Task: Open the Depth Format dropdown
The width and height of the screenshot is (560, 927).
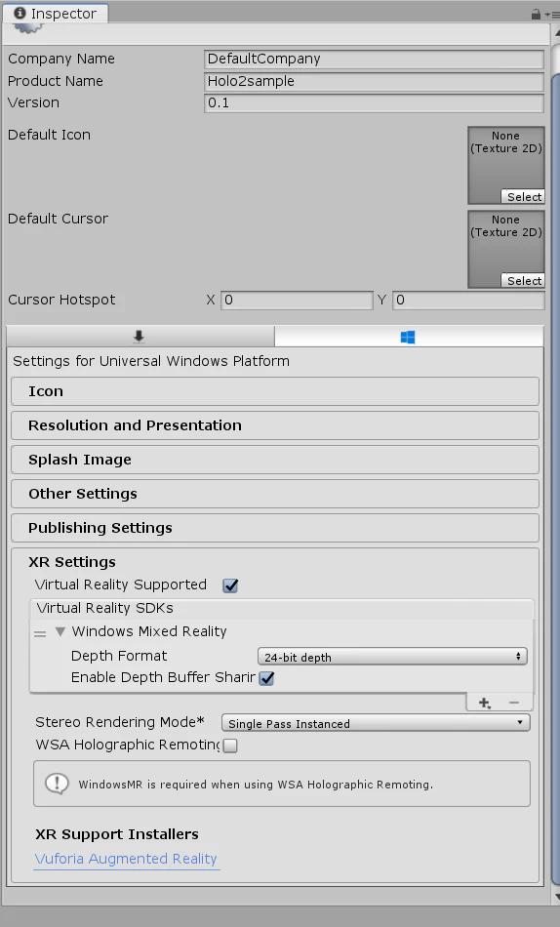Action: click(x=392, y=657)
